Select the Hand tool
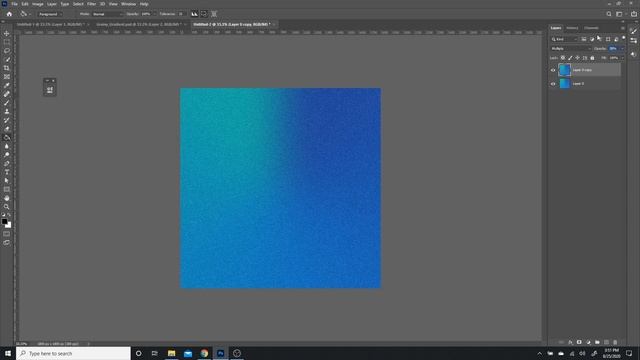This screenshot has height=360, width=640. (x=7, y=198)
